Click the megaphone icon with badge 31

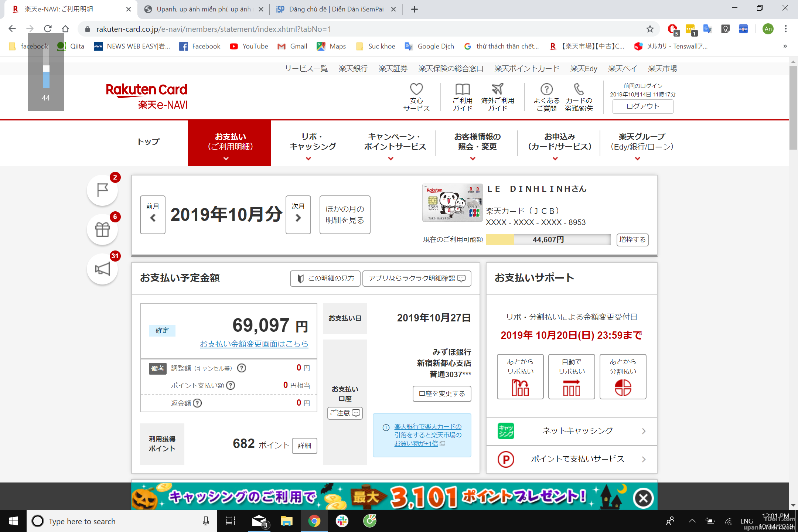(102, 269)
